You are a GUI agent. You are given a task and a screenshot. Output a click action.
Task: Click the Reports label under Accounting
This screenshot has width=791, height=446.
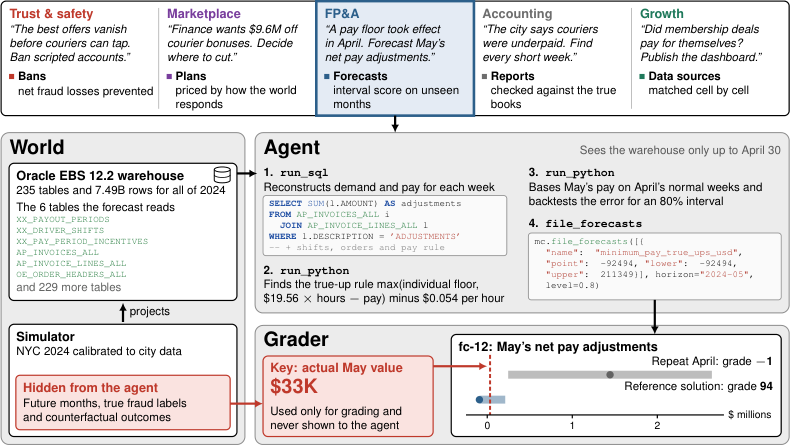pos(513,76)
